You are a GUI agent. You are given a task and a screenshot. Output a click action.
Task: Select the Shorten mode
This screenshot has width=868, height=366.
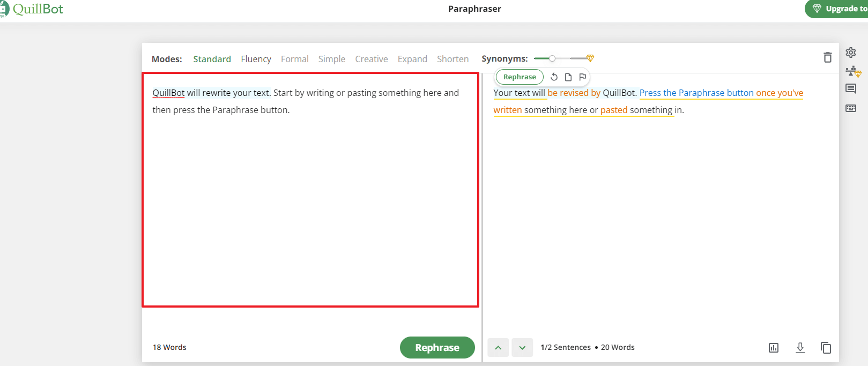[453, 59]
